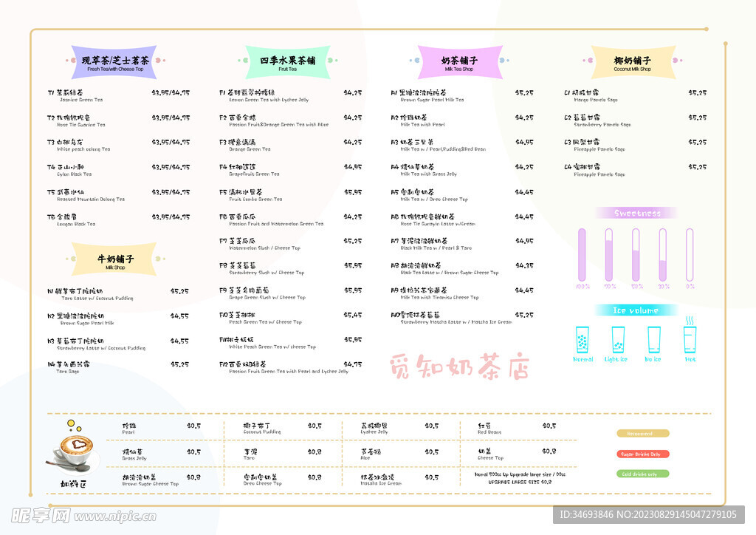Viewport: 756px width, 535px height.
Task: Select F10 Peach Green Tea w/ Cheese Top
Action: pos(290,318)
